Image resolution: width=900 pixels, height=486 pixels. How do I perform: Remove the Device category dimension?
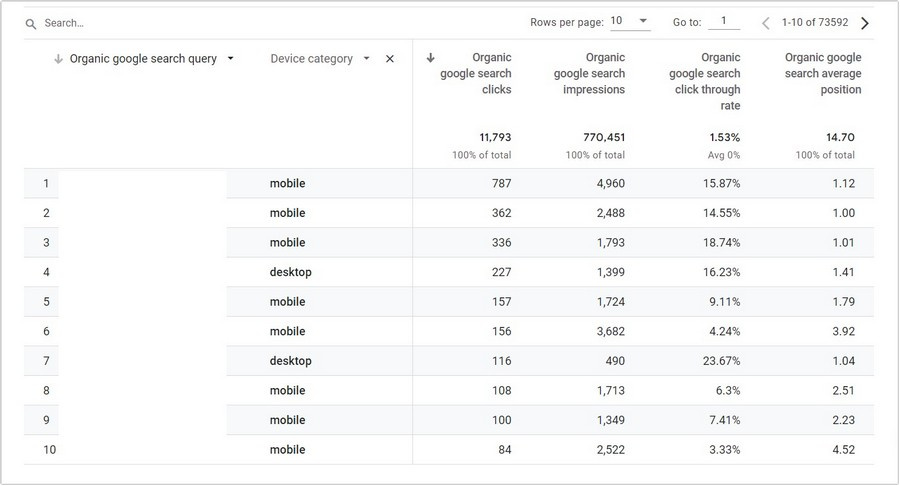(390, 59)
